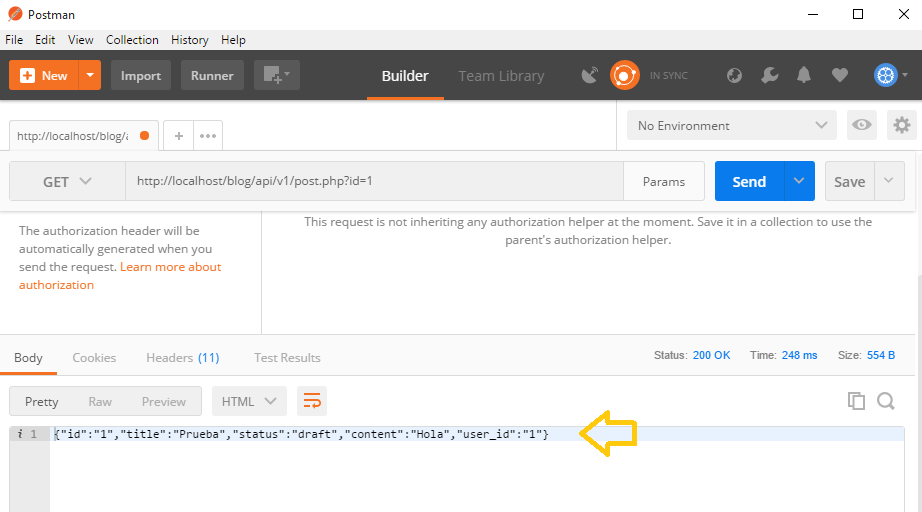Click the heart icon
Viewport: 922px width, 512px height.
tap(840, 75)
